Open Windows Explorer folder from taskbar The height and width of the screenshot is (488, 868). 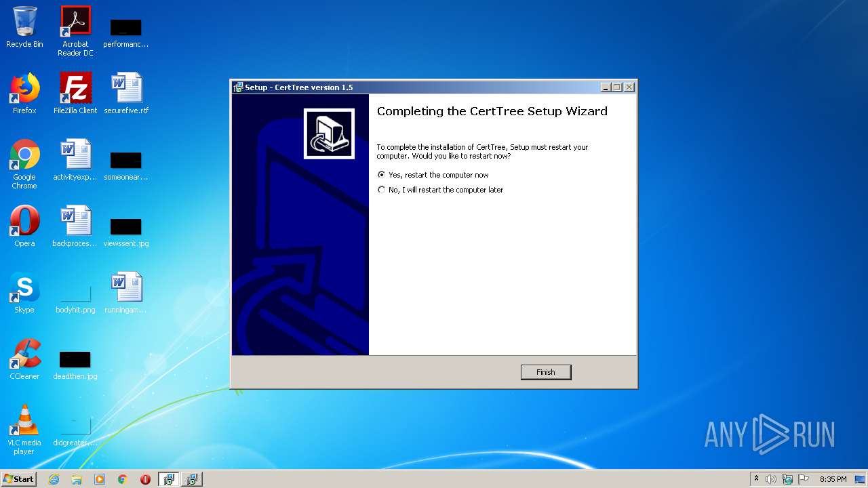pyautogui.click(x=77, y=479)
